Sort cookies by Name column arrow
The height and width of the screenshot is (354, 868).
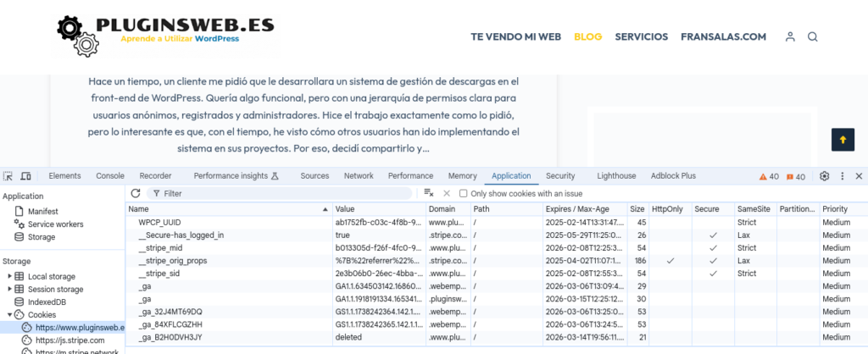[x=325, y=210]
